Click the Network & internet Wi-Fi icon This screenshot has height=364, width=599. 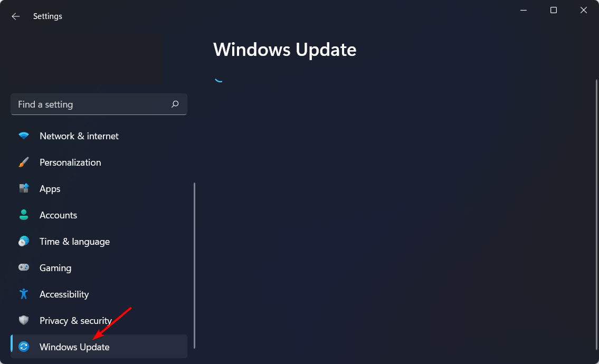point(24,136)
